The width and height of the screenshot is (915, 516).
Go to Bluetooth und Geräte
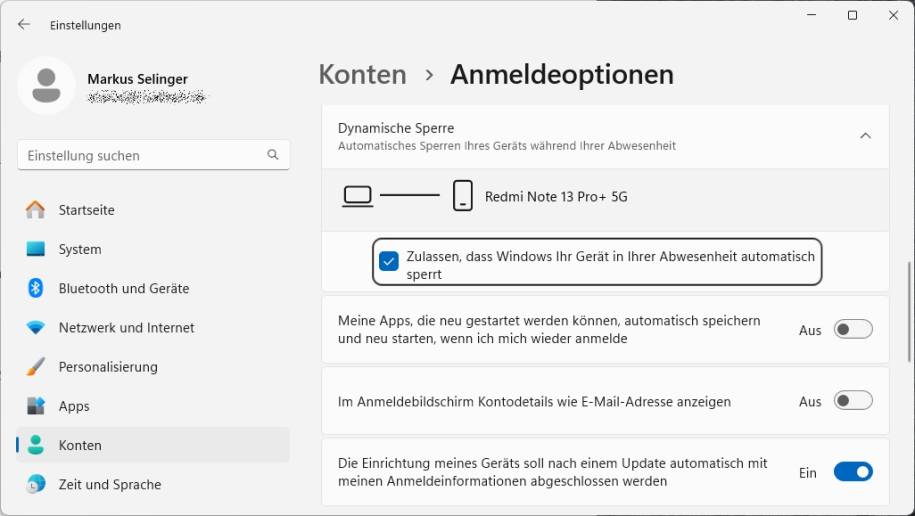153,288
